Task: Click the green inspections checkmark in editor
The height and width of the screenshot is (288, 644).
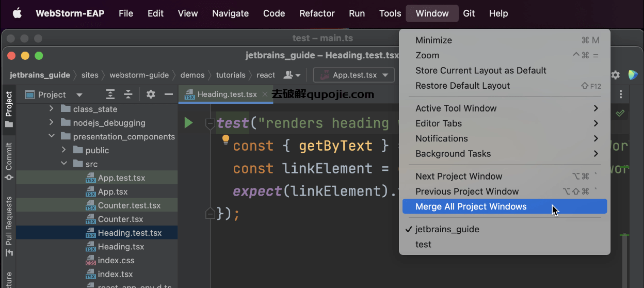Action: coord(620,113)
